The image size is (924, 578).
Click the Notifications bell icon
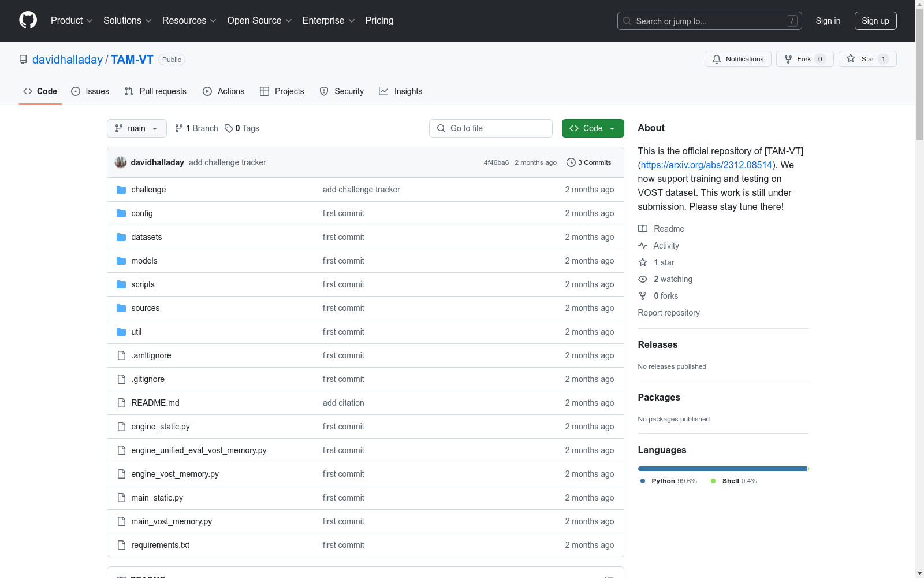717,59
